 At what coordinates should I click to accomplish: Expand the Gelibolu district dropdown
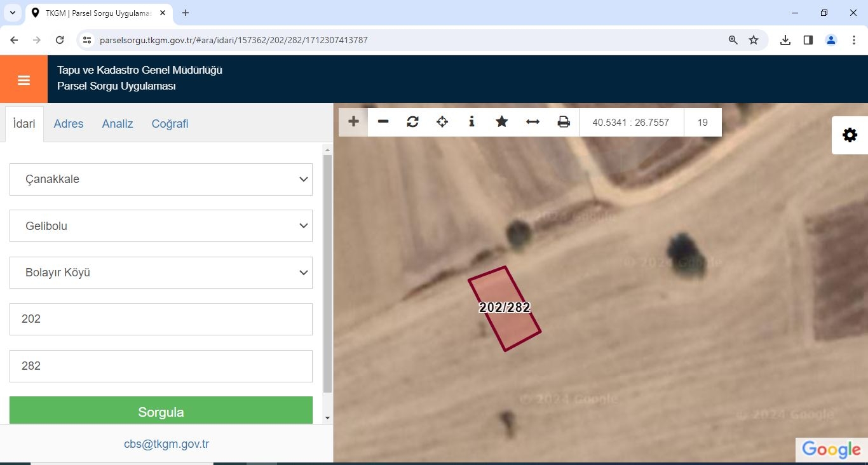[x=161, y=226]
